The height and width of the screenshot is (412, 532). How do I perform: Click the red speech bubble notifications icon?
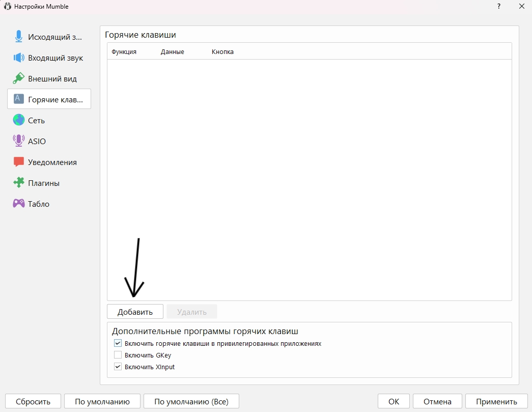[19, 162]
